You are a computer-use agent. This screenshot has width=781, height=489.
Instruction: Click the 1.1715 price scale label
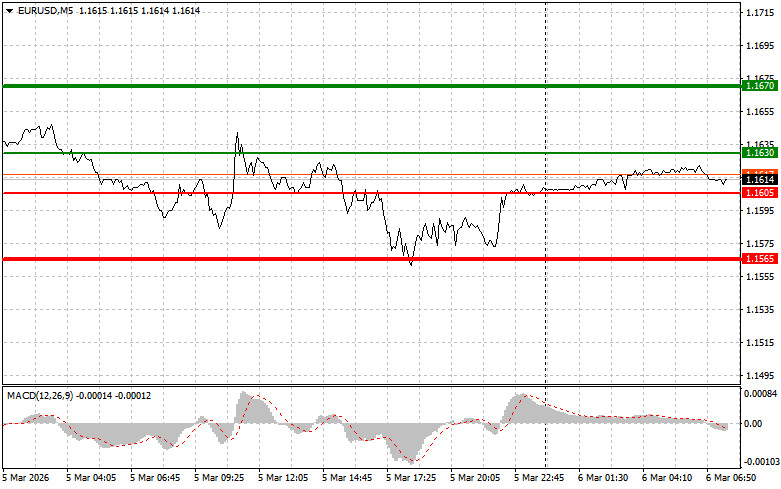(759, 13)
